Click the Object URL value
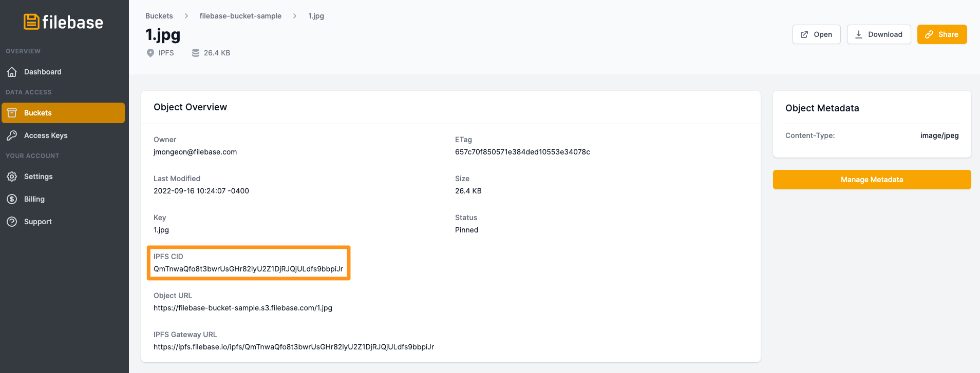This screenshot has width=980, height=373. click(243, 308)
